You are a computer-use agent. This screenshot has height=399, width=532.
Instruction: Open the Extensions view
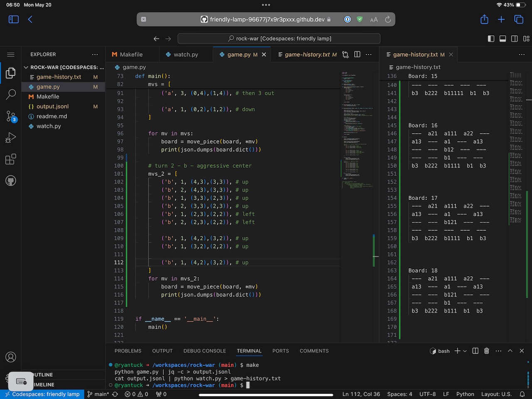point(11,159)
